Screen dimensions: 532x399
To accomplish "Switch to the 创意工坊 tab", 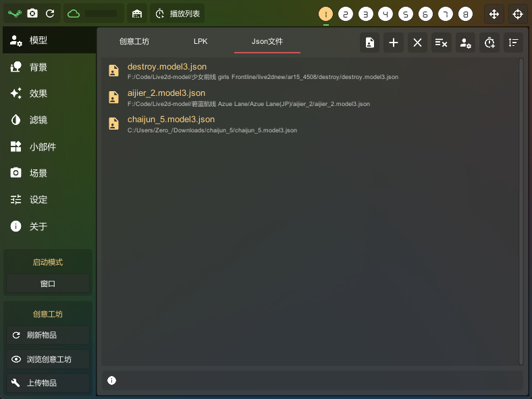I will tap(134, 41).
